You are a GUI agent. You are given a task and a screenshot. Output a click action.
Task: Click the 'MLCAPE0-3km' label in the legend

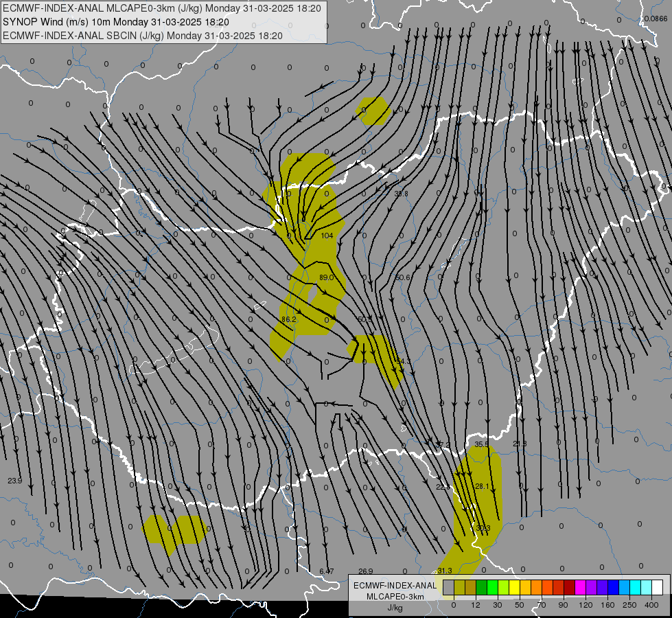pos(395,597)
